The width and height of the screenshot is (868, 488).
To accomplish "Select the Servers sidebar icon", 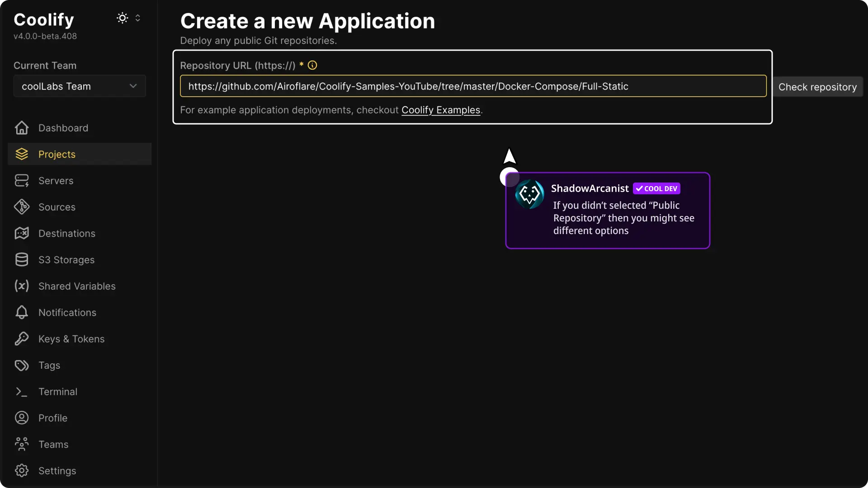I will [21, 181].
